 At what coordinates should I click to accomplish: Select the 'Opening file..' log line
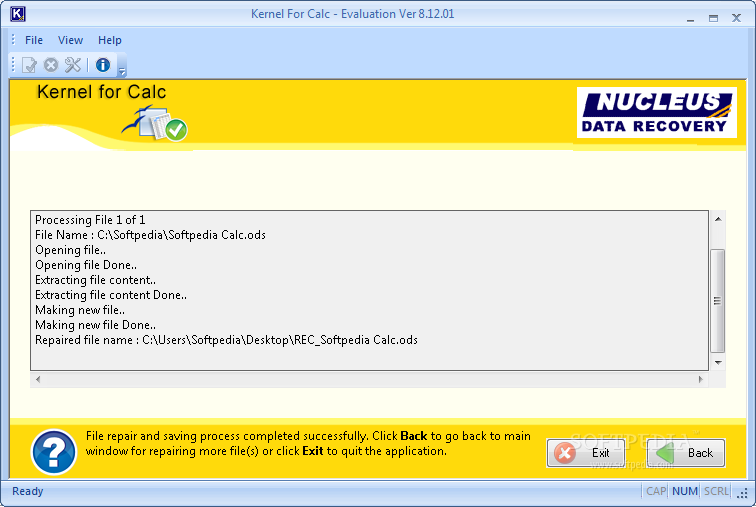click(70, 250)
